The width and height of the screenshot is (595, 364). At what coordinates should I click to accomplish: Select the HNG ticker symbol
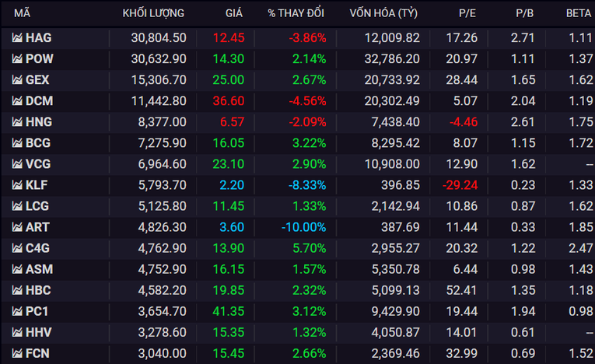point(39,122)
